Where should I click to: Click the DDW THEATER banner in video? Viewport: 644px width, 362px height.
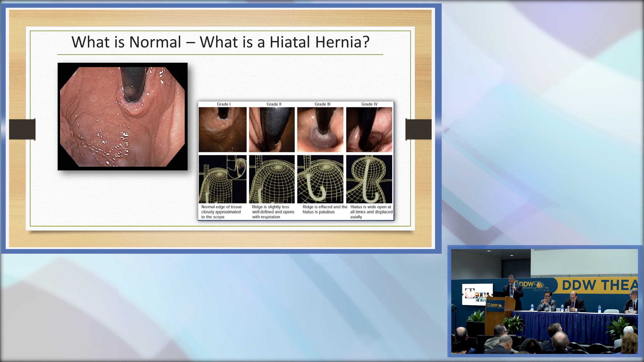click(600, 285)
